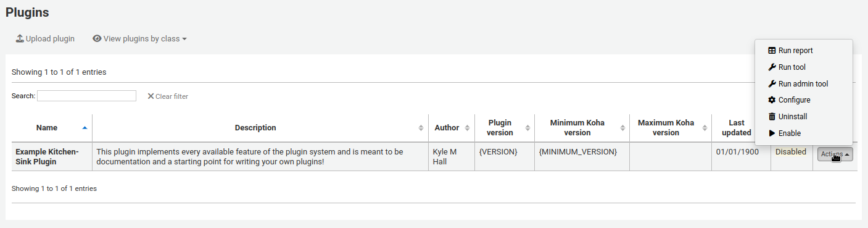Click the {VERSION} cell
Image resolution: width=868 pixels, height=228 pixels.
tap(505, 157)
